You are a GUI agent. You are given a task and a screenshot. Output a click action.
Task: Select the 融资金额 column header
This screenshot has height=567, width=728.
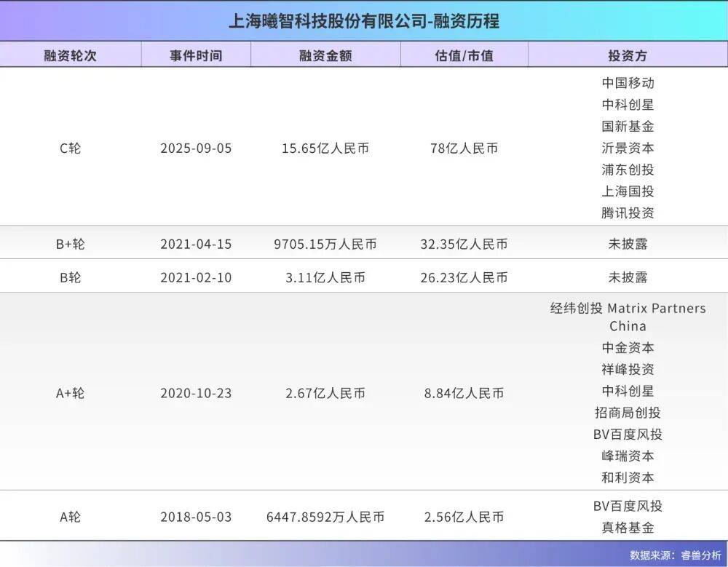tap(325, 54)
